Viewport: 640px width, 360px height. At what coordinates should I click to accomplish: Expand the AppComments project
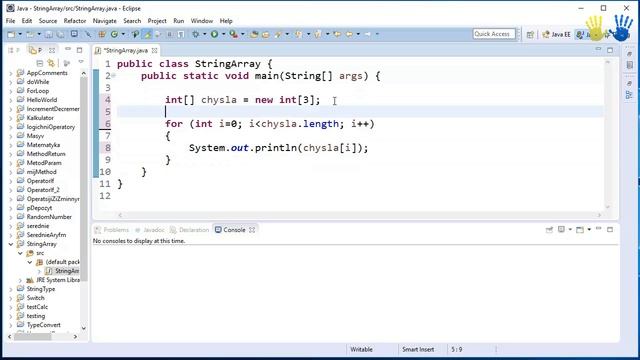click(x=11, y=73)
